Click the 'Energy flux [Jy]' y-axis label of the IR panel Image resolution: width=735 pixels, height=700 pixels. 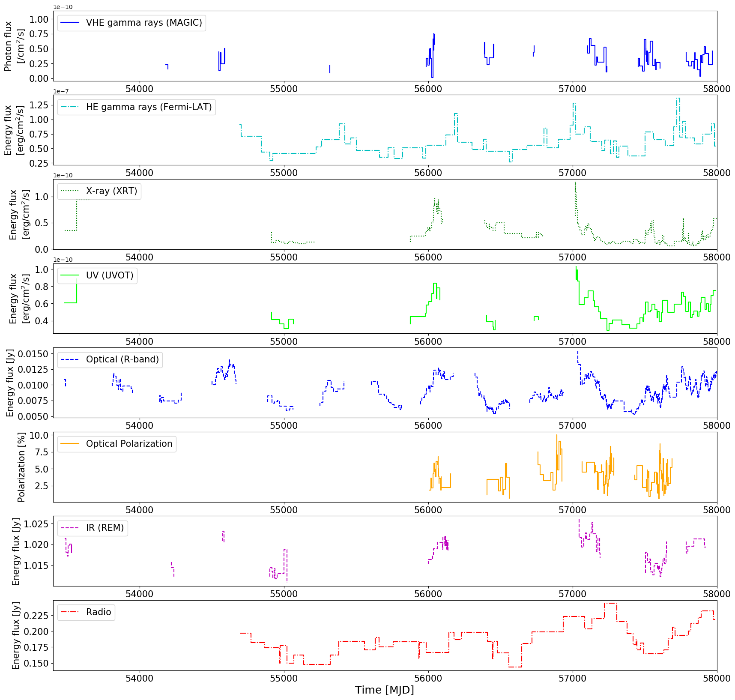[15, 551]
